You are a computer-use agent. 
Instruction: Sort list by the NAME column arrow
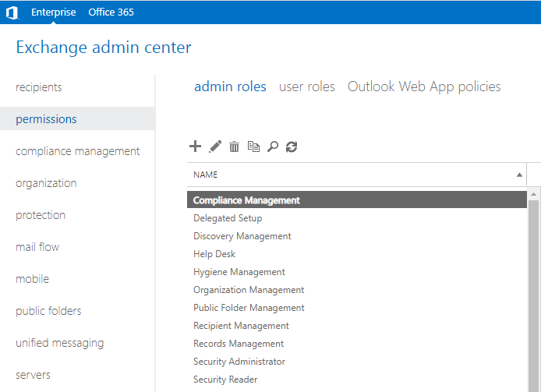[x=519, y=175]
